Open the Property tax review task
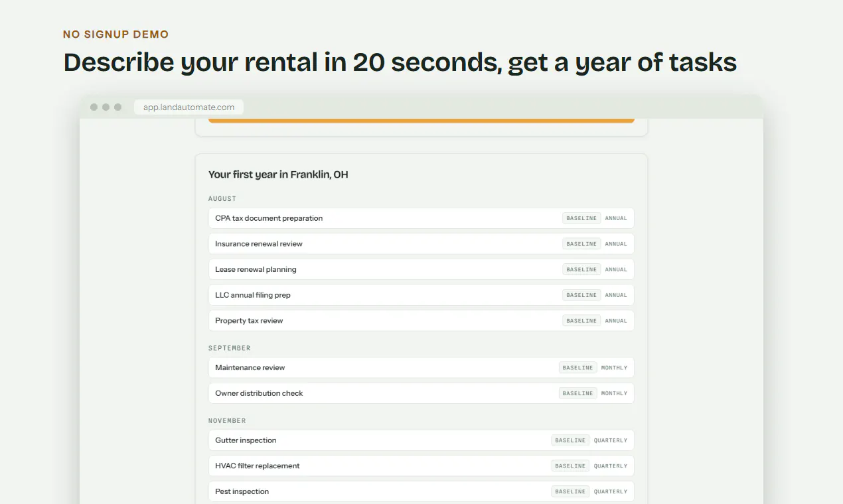Image resolution: width=843 pixels, height=504 pixels. [421, 321]
